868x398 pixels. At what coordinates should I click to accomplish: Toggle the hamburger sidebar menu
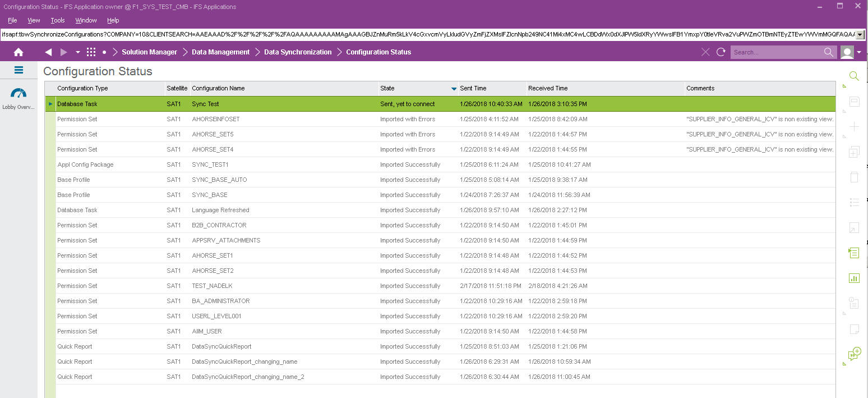[x=19, y=70]
